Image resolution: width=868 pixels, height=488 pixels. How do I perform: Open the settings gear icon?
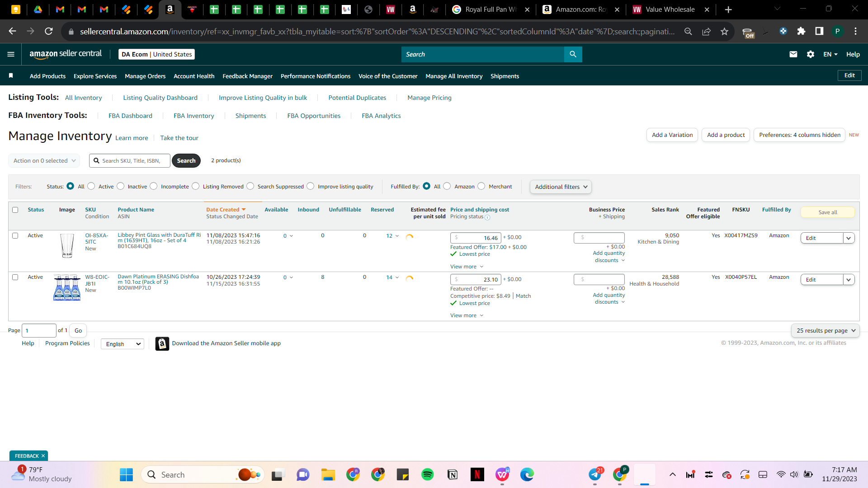pyautogui.click(x=811, y=54)
